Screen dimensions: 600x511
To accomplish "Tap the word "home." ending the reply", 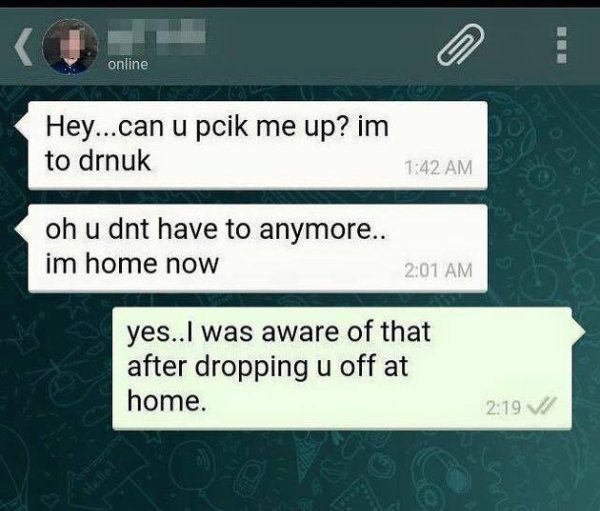I will (169, 400).
